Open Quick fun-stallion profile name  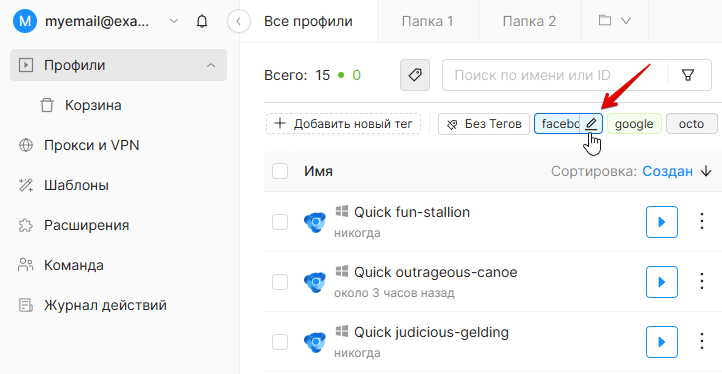point(412,212)
